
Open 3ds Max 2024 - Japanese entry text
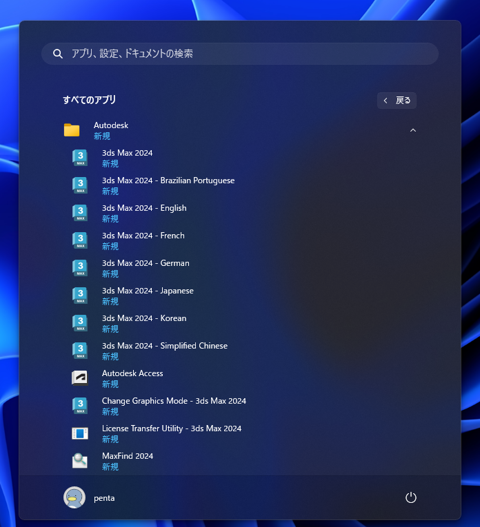pos(148,291)
